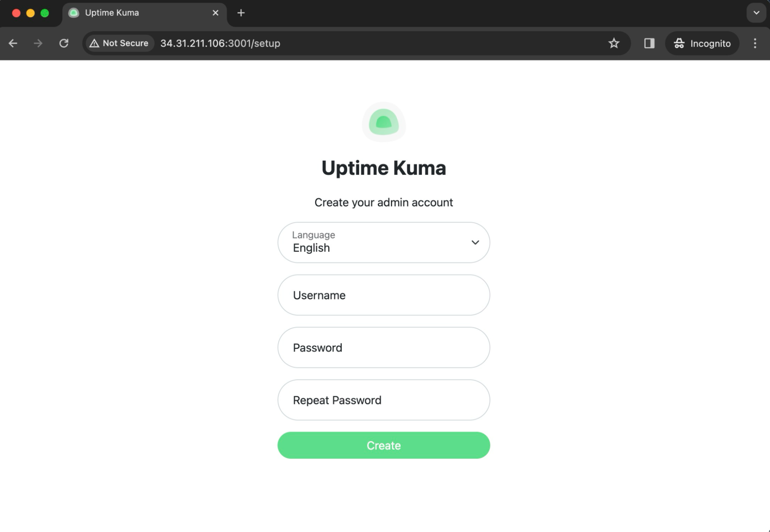The height and width of the screenshot is (532, 770).
Task: Click the Incognito mode icon
Action: click(x=679, y=43)
